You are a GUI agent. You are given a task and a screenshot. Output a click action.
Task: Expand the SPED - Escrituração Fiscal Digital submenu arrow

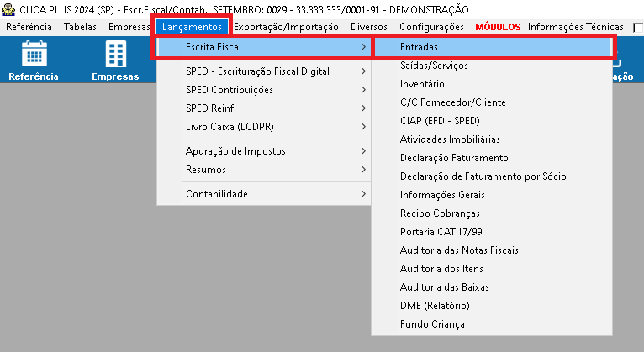point(363,71)
